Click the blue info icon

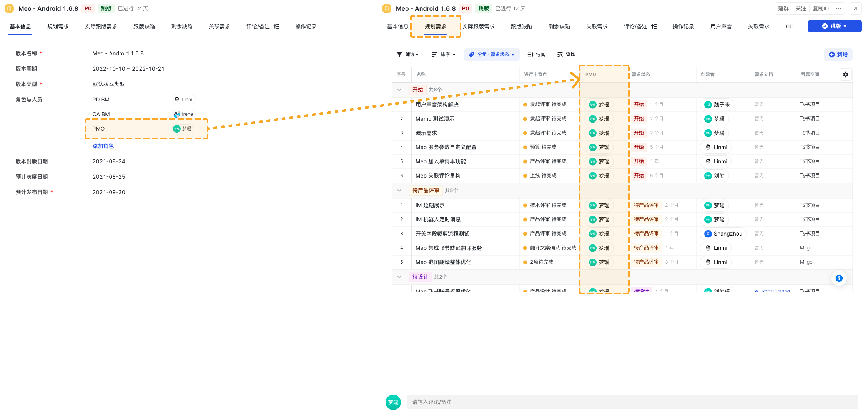839,278
